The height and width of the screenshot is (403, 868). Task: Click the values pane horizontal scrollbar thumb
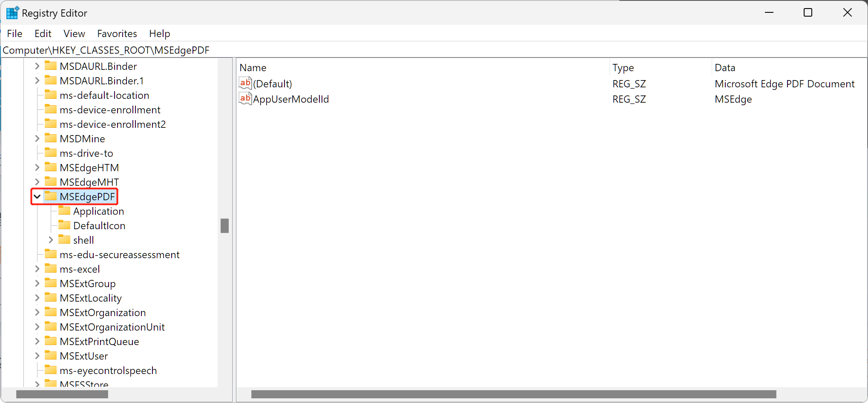[514, 394]
